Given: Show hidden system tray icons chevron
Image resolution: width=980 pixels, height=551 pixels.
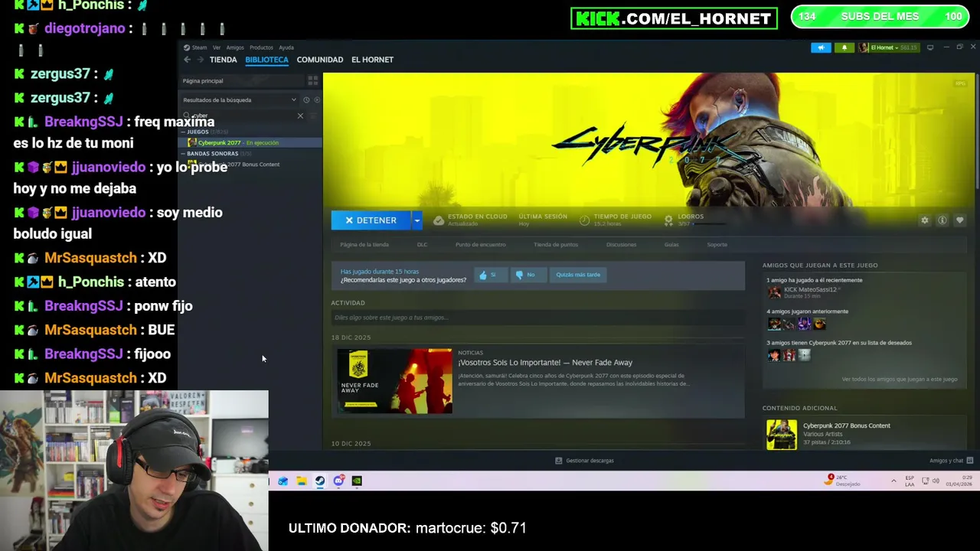Looking at the screenshot, I should point(893,481).
